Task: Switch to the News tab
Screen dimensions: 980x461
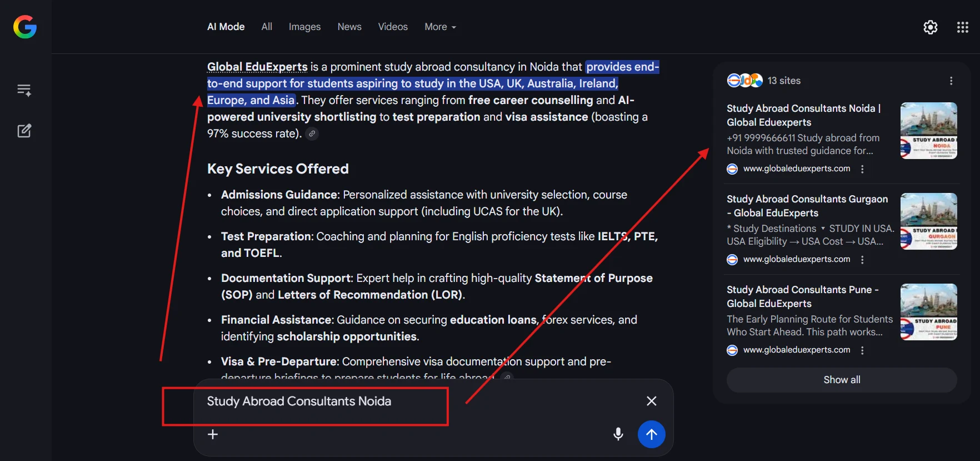Action: pos(349,27)
